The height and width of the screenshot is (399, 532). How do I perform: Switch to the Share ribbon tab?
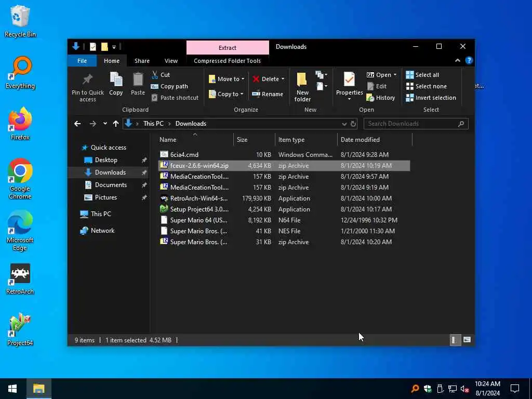point(142,61)
